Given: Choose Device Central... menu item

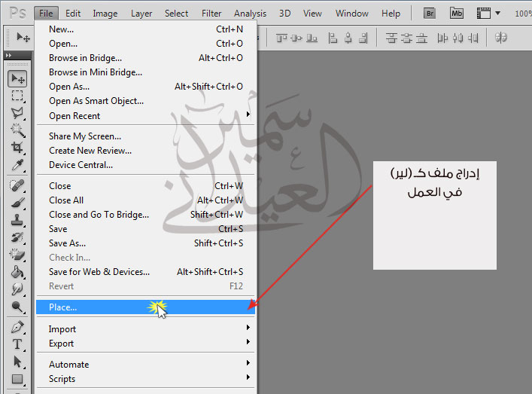Looking at the screenshot, I should click(x=145, y=165).
